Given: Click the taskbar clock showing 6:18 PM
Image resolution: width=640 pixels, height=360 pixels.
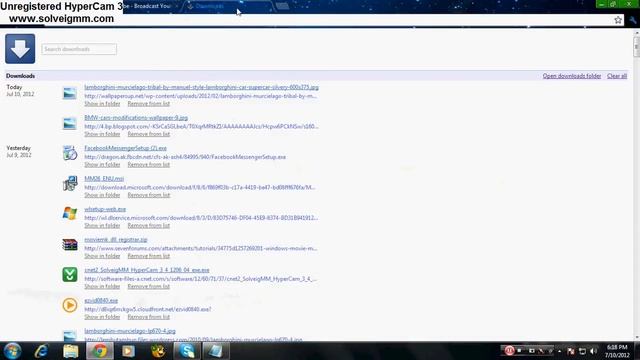Looking at the screenshot, I should pos(617,351).
